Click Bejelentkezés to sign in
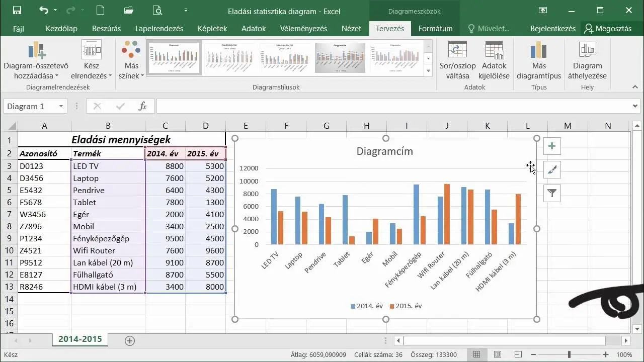644x362 pixels. tap(552, 29)
